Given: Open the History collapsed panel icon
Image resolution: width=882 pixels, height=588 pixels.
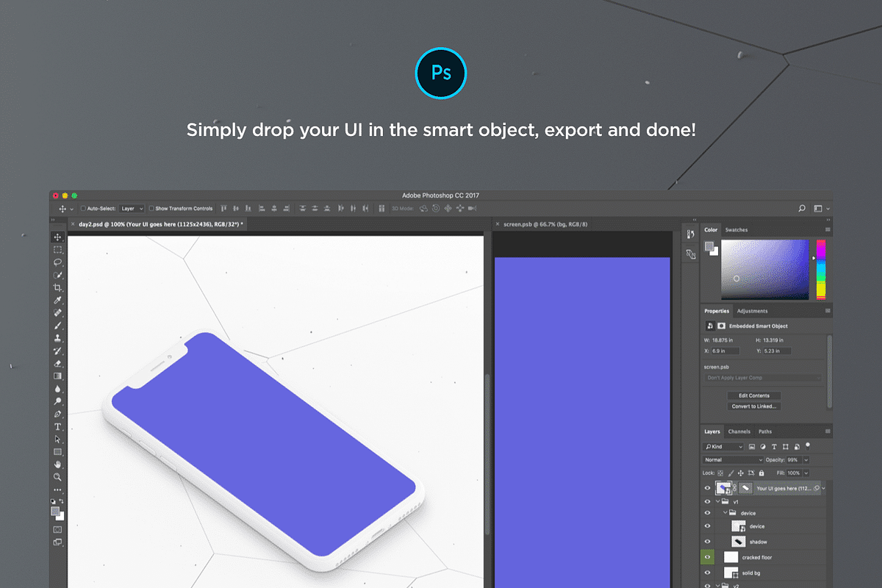Looking at the screenshot, I should pyautogui.click(x=690, y=234).
